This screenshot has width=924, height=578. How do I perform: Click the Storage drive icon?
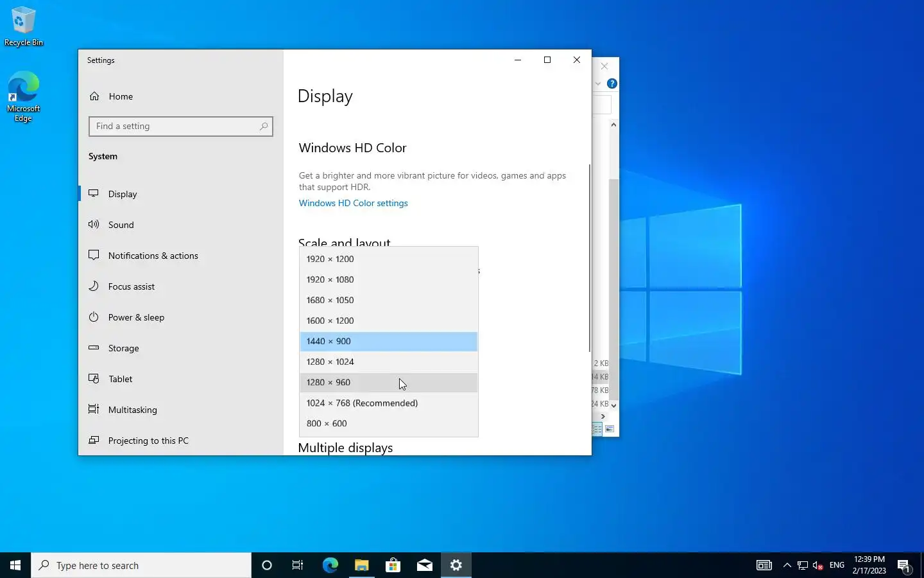tap(94, 347)
